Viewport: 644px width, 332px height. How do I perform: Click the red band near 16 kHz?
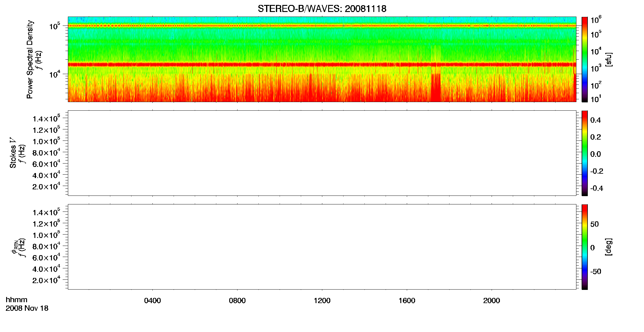click(322, 65)
